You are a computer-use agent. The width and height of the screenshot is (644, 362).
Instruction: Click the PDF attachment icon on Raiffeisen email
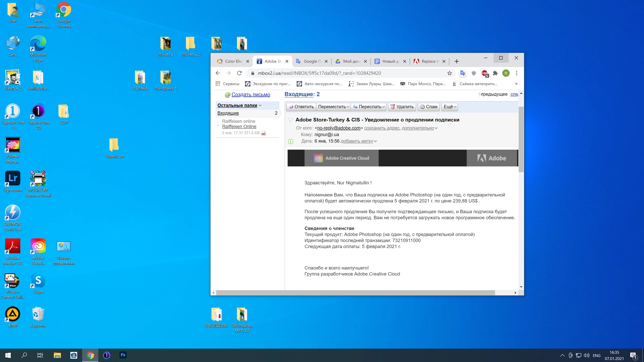(x=263, y=133)
